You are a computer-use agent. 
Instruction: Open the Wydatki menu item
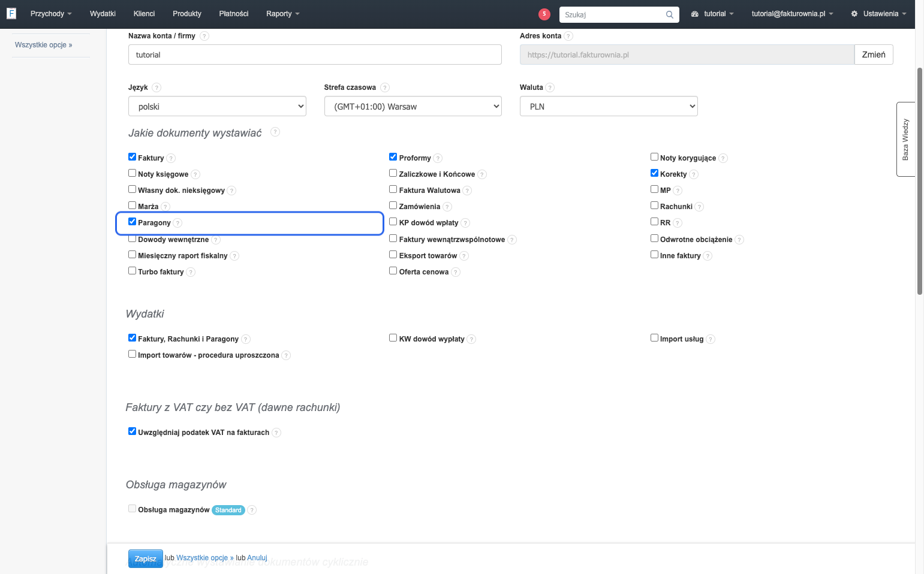[x=103, y=14]
